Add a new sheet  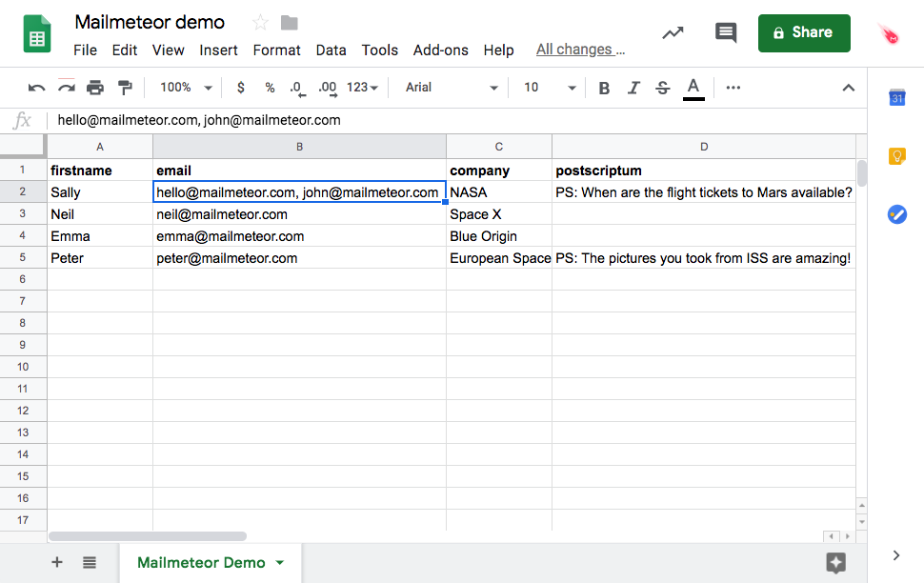click(56, 562)
